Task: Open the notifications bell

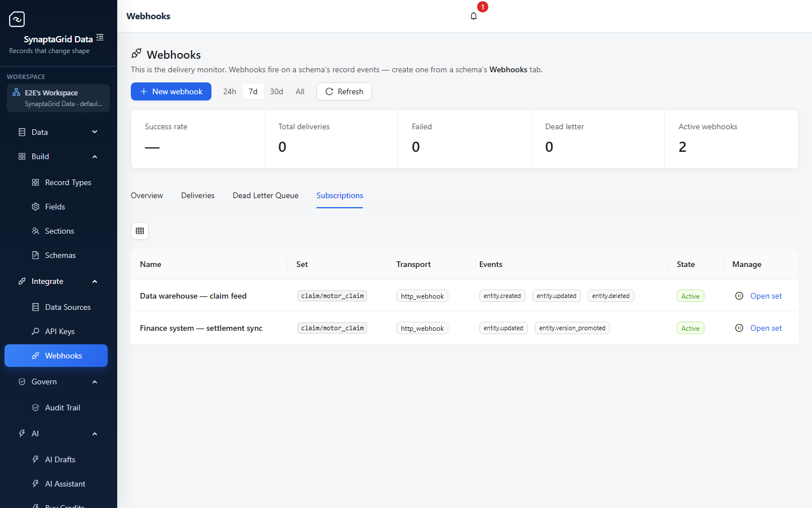Action: [474, 16]
